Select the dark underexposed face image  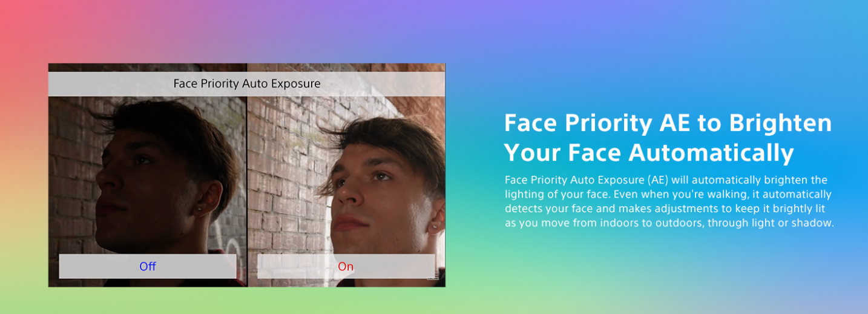coord(147,175)
